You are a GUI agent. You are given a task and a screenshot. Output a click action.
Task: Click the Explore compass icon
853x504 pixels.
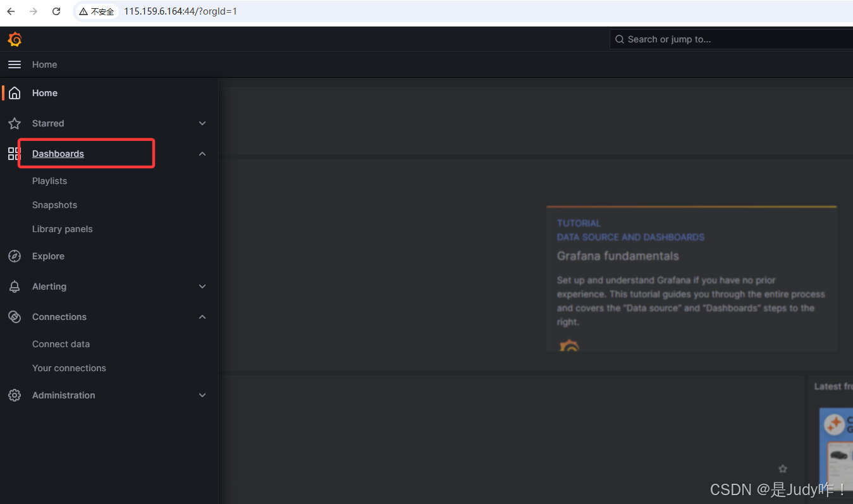click(x=14, y=256)
